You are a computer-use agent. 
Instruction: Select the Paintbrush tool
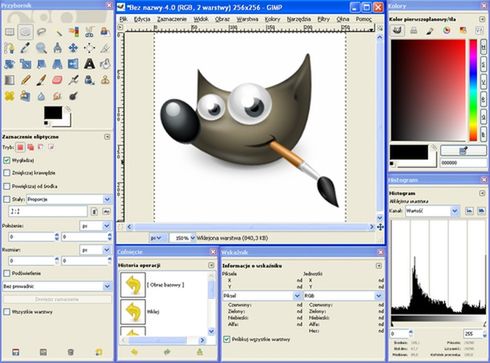tap(41, 80)
